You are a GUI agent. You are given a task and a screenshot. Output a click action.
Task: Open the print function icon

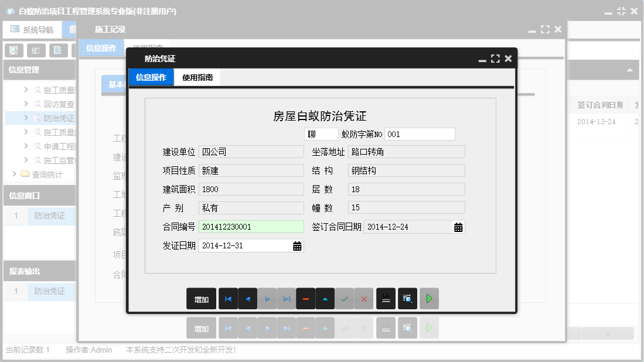click(x=386, y=298)
